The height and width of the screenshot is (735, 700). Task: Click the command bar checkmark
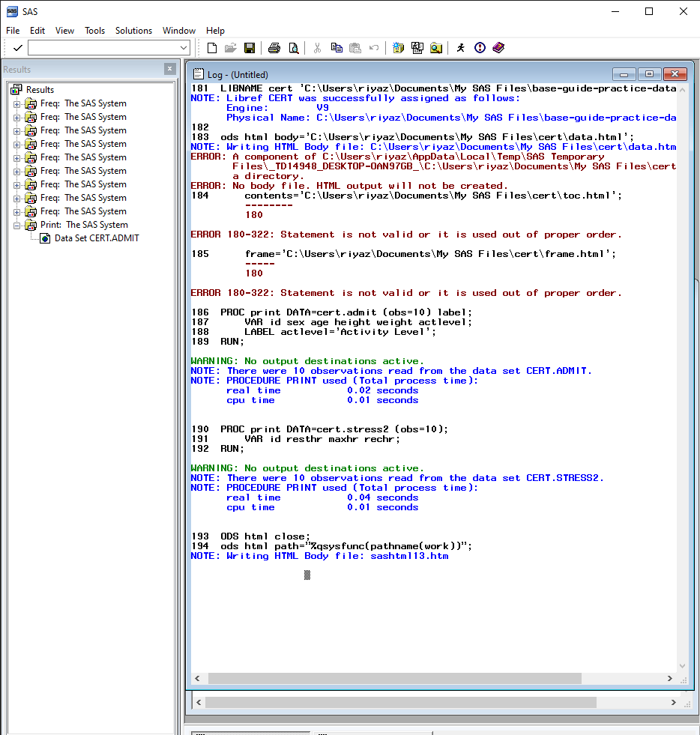coord(18,48)
